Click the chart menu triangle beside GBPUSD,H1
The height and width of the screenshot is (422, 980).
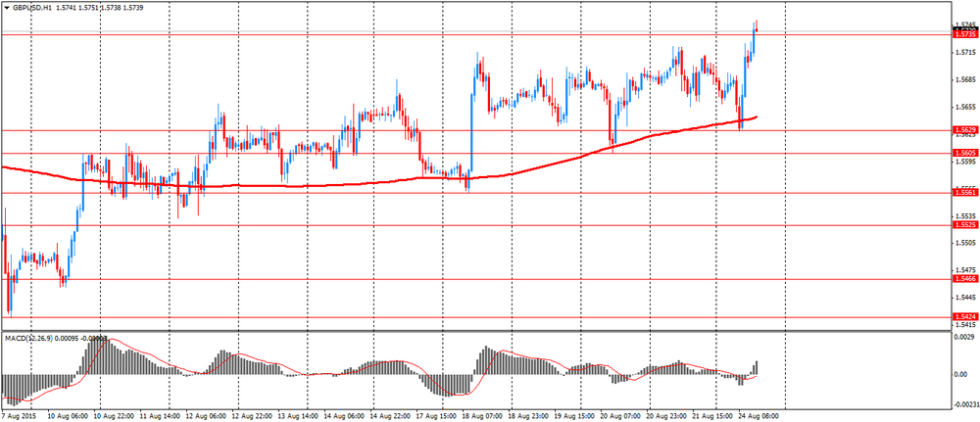[x=6, y=10]
